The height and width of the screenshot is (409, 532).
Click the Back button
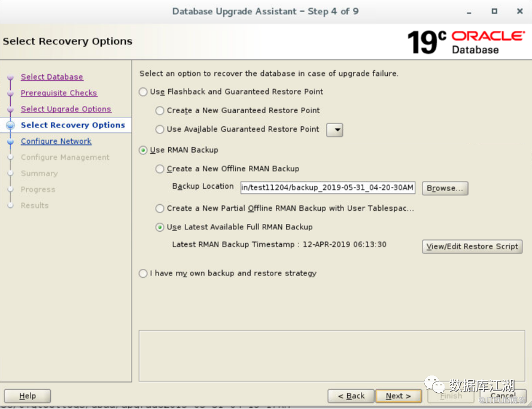(x=351, y=396)
